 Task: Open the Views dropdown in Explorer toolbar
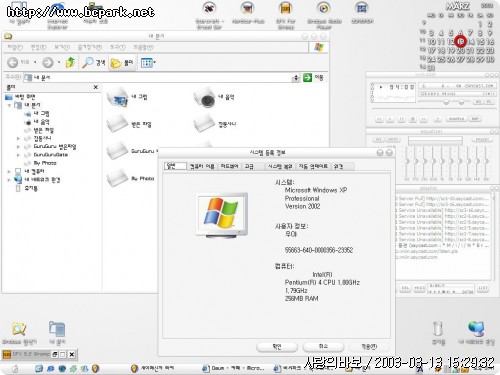[x=148, y=63]
